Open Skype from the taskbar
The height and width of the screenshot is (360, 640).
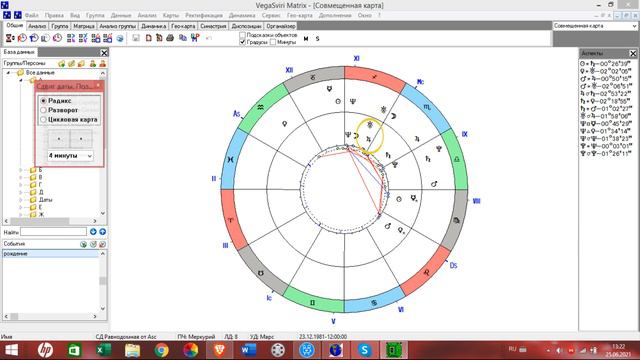[x=364, y=350]
